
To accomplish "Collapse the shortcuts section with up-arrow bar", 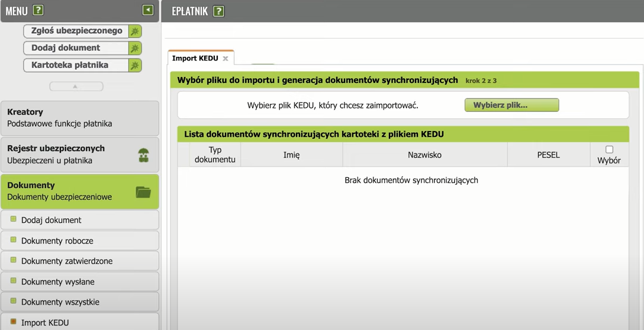I will tap(76, 86).
